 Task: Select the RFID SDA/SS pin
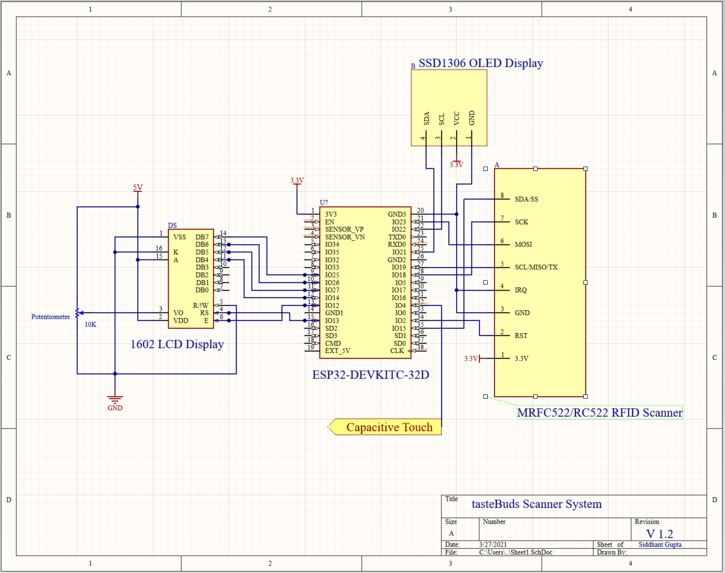click(x=526, y=199)
